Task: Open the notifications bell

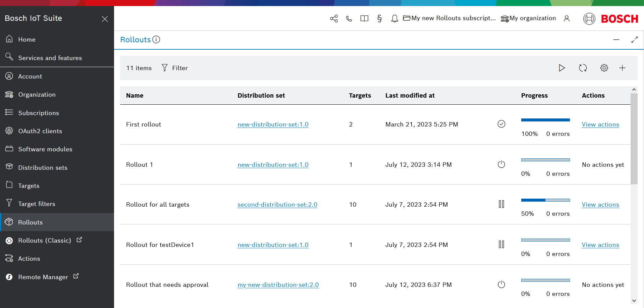Action: click(x=394, y=18)
